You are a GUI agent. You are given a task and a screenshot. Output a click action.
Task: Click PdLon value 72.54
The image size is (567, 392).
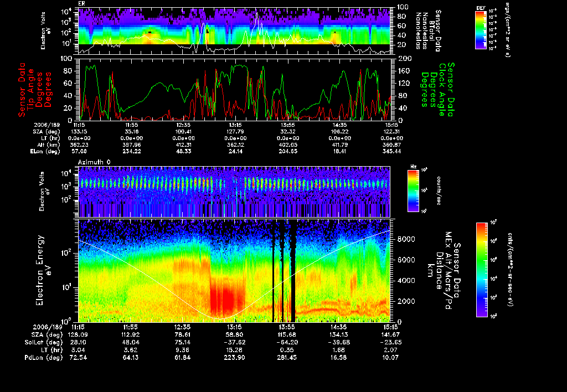pyautogui.click(x=78, y=358)
